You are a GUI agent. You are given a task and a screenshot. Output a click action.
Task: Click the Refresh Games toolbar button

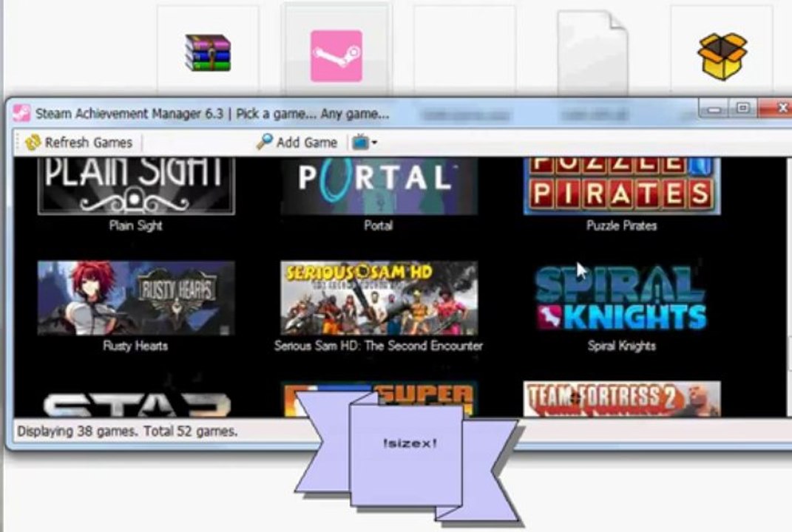tap(79, 143)
